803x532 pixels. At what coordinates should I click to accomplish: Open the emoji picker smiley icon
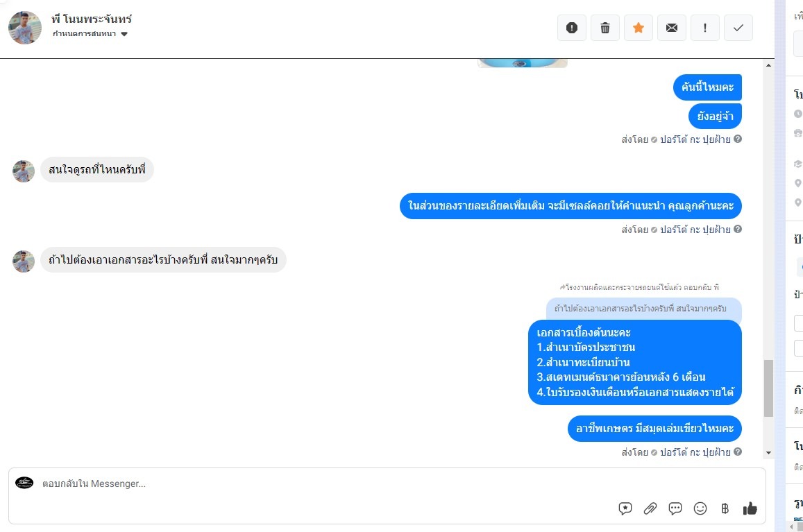pos(700,508)
